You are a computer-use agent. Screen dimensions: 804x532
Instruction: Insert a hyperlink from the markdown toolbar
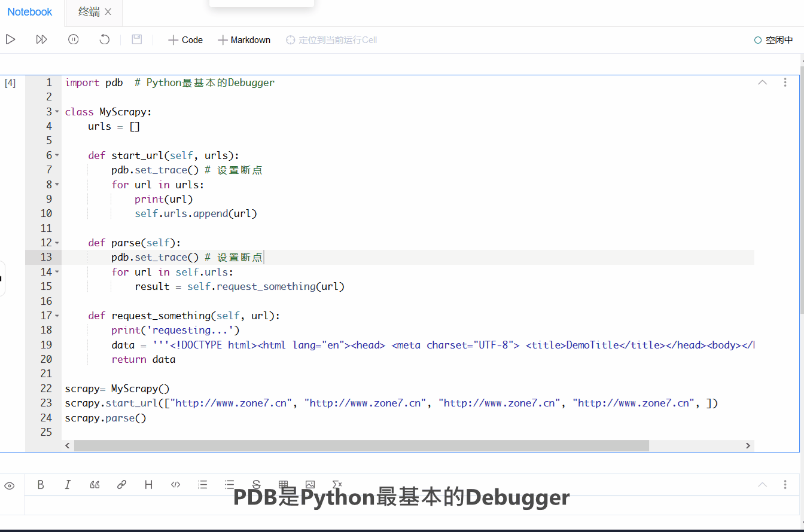pos(121,485)
